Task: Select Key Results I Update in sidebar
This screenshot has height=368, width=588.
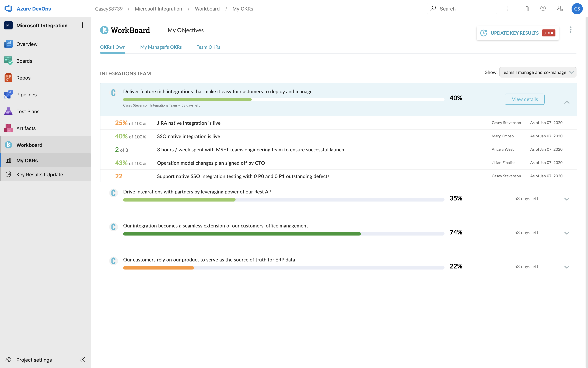Action: [x=45, y=174]
